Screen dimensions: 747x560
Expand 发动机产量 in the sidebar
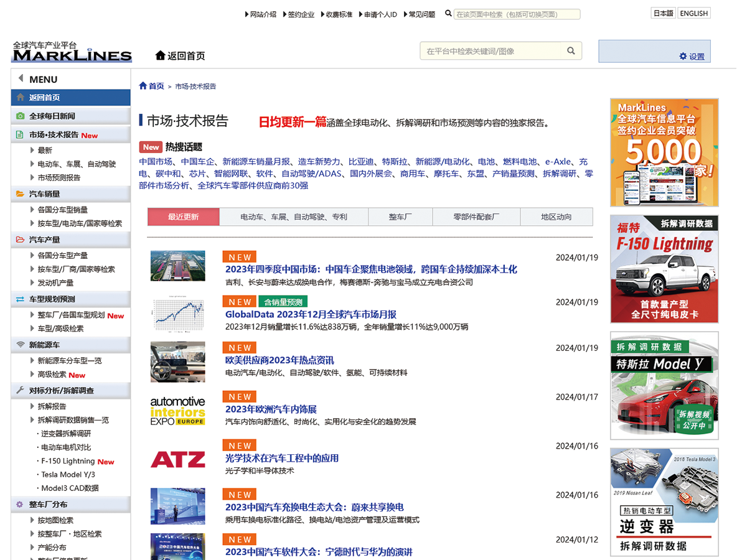pos(55,282)
